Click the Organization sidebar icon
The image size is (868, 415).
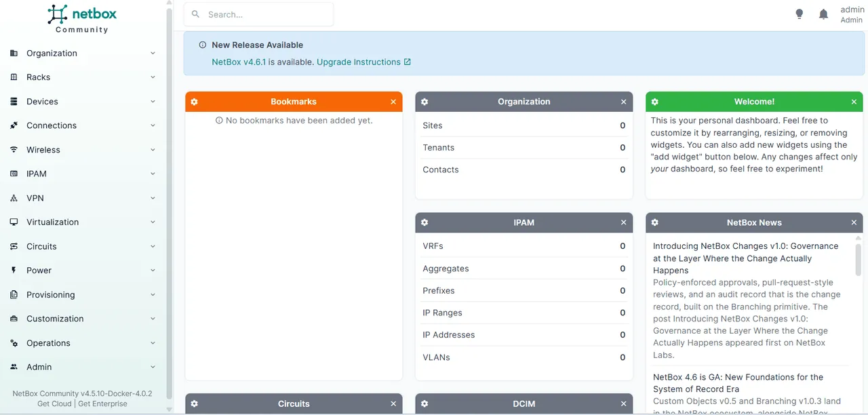tap(14, 53)
